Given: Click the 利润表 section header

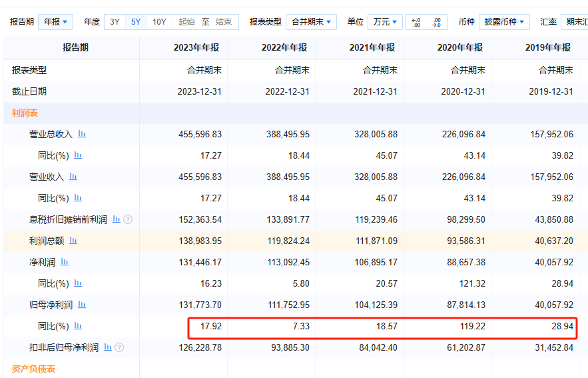Looking at the screenshot, I should [x=25, y=113].
